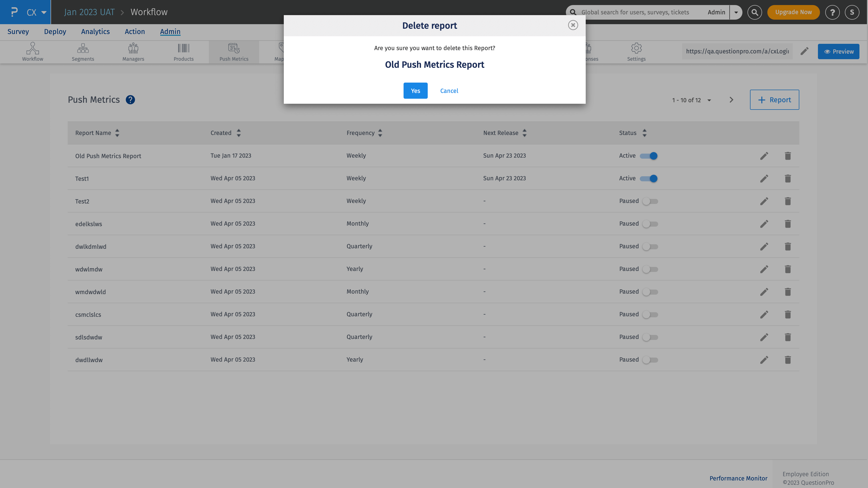Switch to the Analytics tab
This screenshot has width=868, height=488.
[x=95, y=31]
